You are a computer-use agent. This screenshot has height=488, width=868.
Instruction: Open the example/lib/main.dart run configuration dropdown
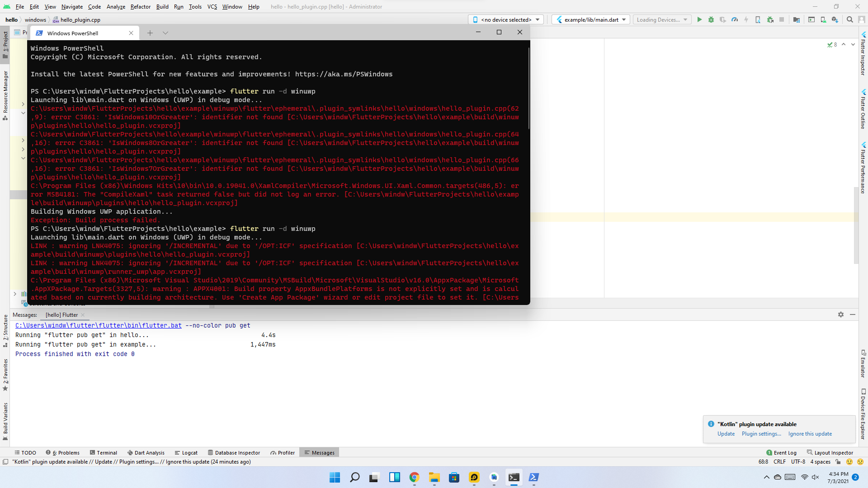(591, 19)
